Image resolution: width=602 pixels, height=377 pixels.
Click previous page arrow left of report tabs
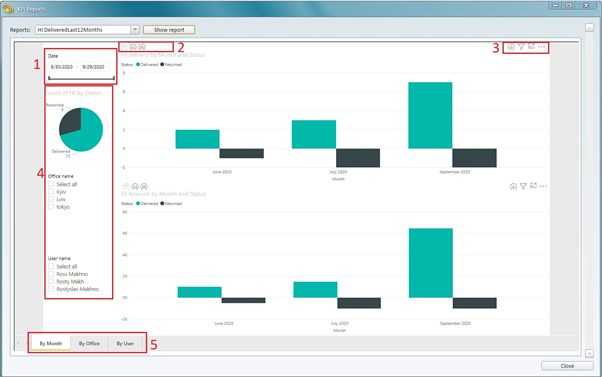tap(18, 343)
